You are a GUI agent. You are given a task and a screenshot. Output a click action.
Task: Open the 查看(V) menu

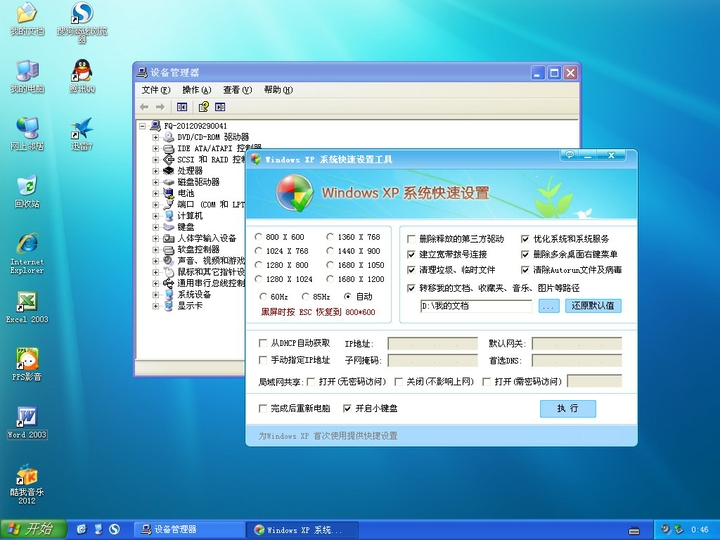click(x=237, y=90)
